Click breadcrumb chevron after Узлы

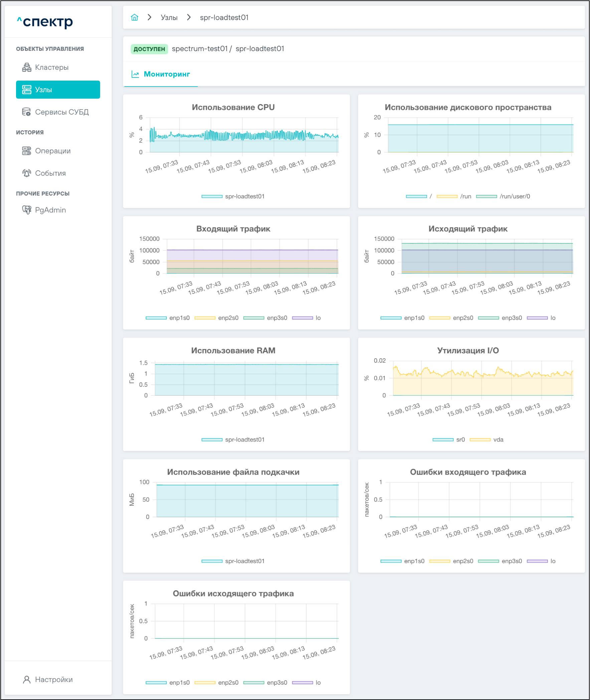pos(189,17)
